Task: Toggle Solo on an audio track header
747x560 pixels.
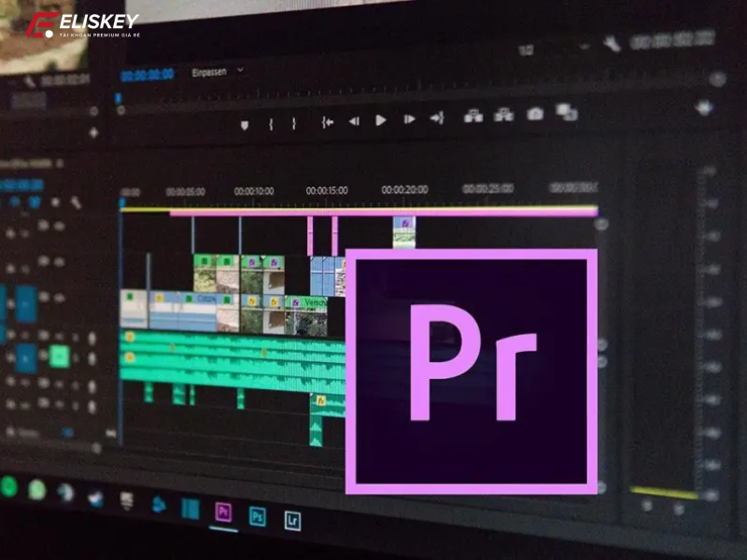Action: [59, 355]
